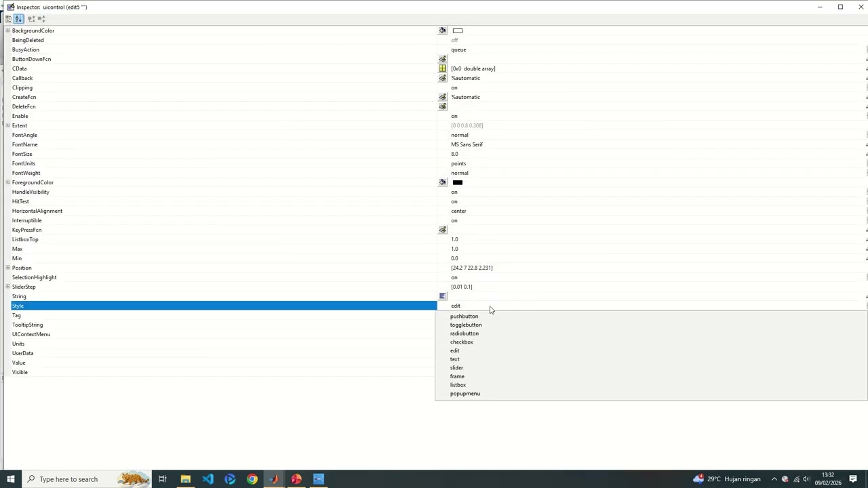Open color picker icon for BackgroundColor
Viewport: 868px width, 488px height.
[x=443, y=30]
